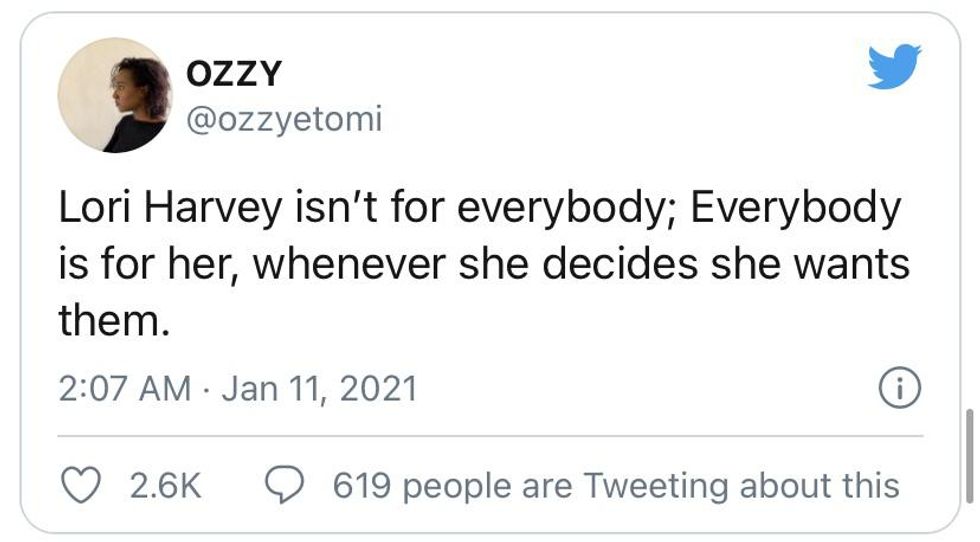The height and width of the screenshot is (542, 980).
Task: Click empty card space right of the handle
Action: (x=600, y=120)
